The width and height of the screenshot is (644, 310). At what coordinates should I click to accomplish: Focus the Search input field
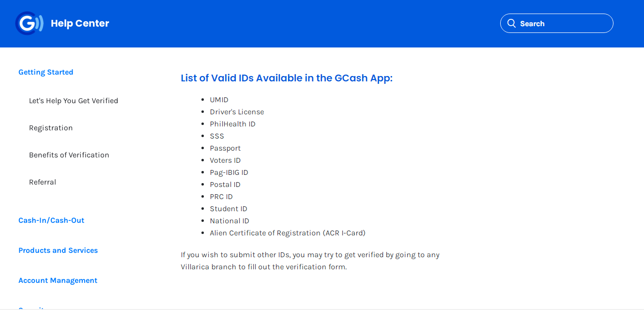point(556,23)
